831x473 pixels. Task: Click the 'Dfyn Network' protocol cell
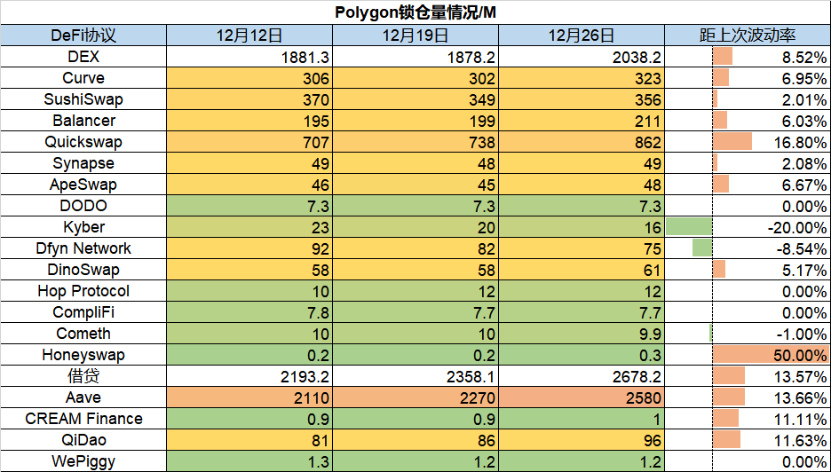83,248
